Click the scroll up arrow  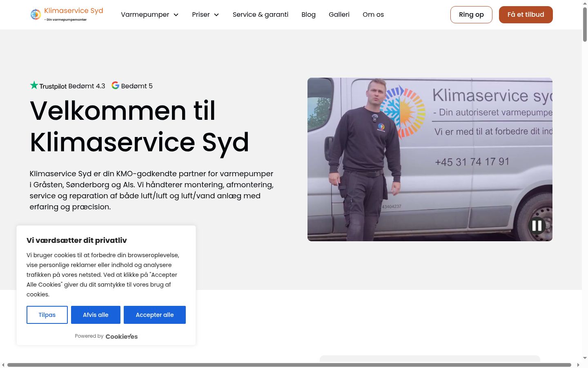[585, 3]
